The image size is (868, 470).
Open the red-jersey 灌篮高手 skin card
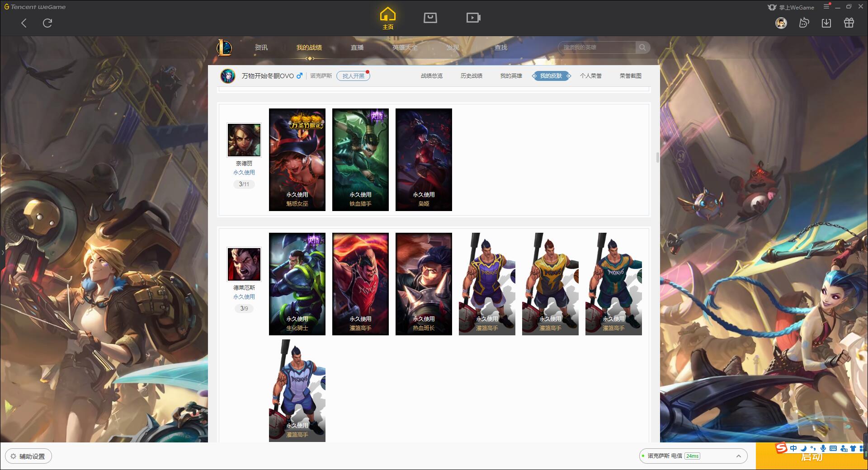point(360,284)
